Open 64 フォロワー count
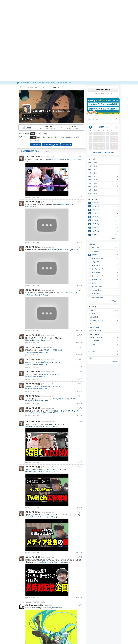Screen dimensions: 138x644 [37, 115]
